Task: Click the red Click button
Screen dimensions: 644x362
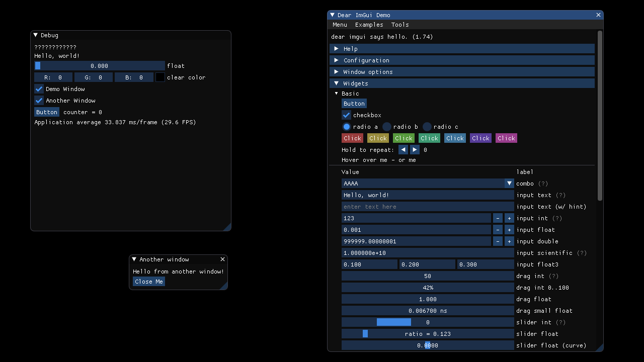Action: click(352, 138)
